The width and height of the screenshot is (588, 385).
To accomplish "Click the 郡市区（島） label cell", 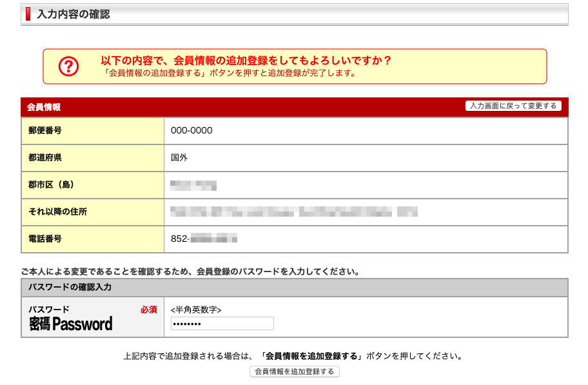I will [x=93, y=185].
